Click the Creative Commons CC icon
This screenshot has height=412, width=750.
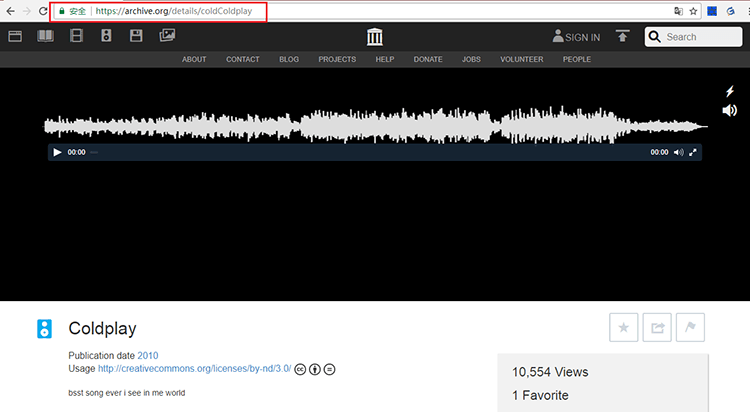300,369
